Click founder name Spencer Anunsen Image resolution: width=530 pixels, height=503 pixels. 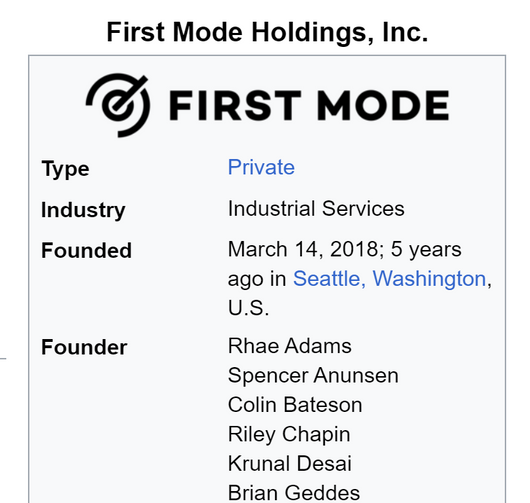click(x=313, y=375)
